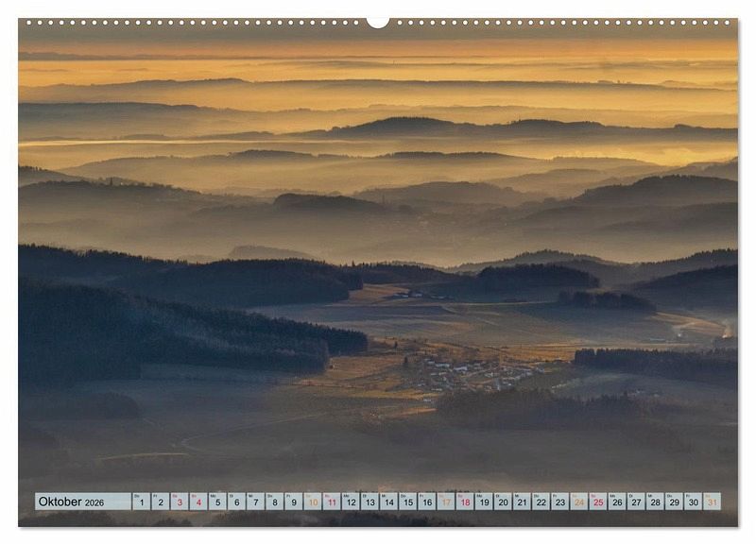The width and height of the screenshot is (756, 545).
Task: Click the orange date 24
Action: pos(579,502)
